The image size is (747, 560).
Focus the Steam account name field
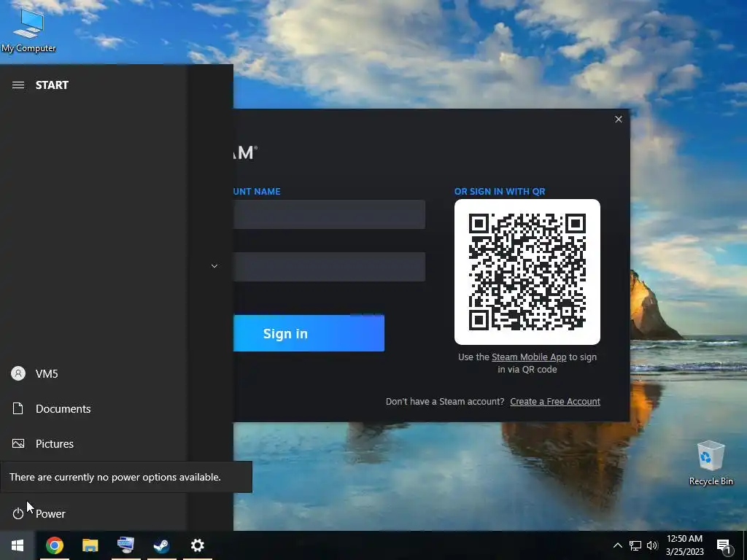pos(329,214)
